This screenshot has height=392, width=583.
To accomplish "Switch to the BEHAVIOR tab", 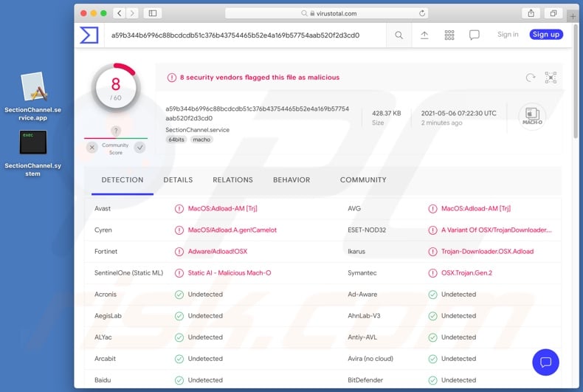I will pyautogui.click(x=291, y=180).
